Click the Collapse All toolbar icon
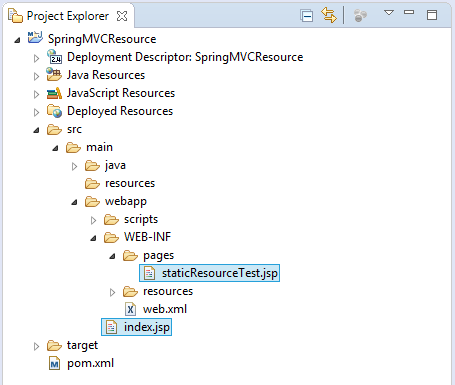455x385 pixels. click(306, 16)
